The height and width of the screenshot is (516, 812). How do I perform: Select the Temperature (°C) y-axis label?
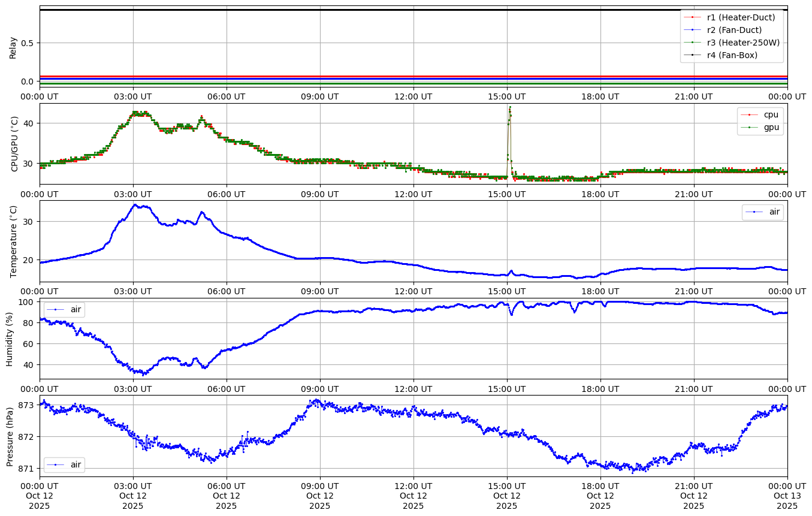(13, 241)
